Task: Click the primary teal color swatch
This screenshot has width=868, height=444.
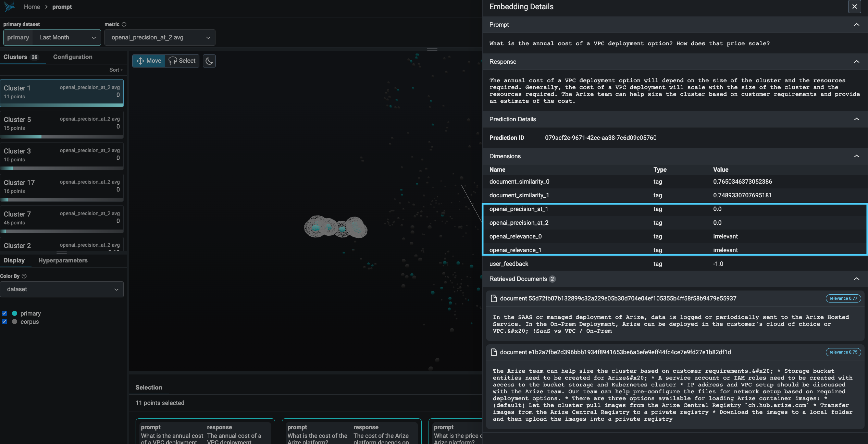Action: pos(15,313)
